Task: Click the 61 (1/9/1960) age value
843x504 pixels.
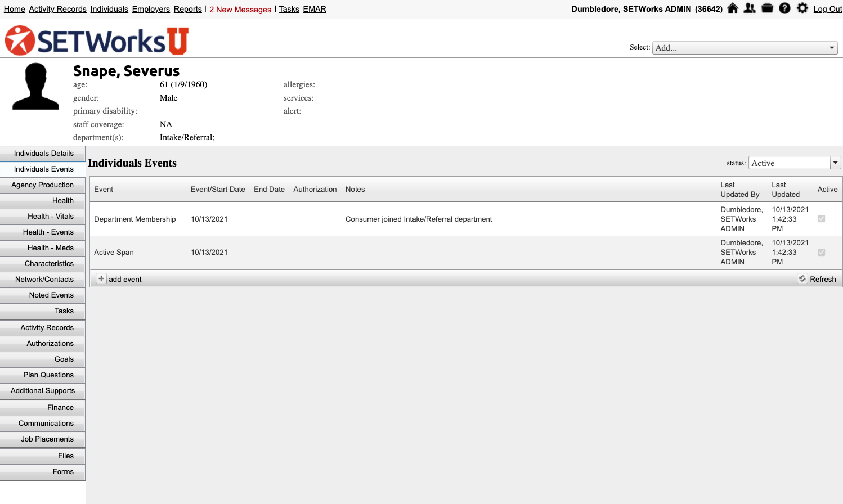Action: coord(183,84)
